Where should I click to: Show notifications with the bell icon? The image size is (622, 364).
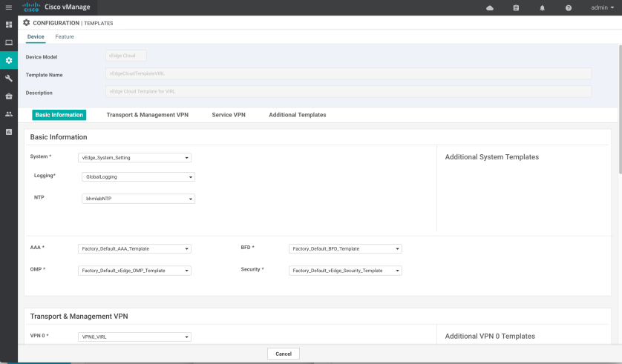pos(542,7)
